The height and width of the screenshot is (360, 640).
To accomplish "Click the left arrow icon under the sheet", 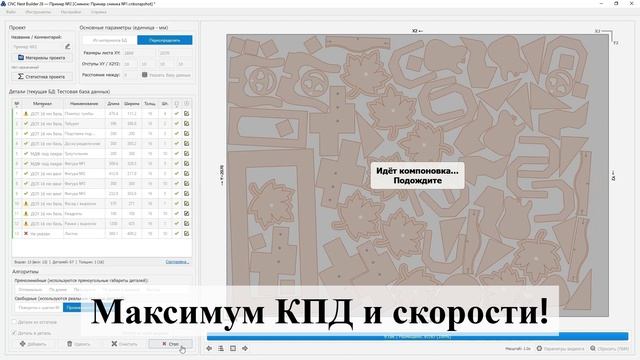I will coord(209,349).
